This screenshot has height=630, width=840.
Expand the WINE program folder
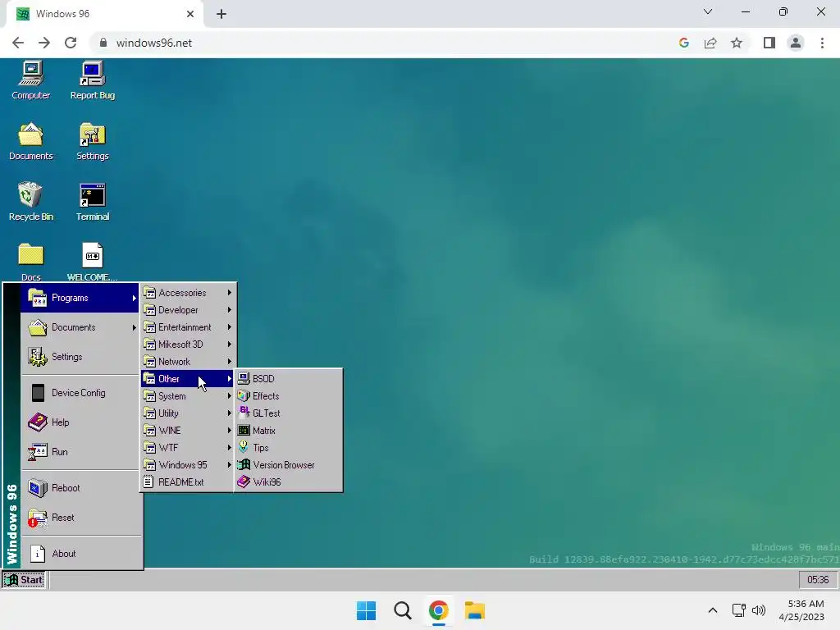(x=188, y=430)
